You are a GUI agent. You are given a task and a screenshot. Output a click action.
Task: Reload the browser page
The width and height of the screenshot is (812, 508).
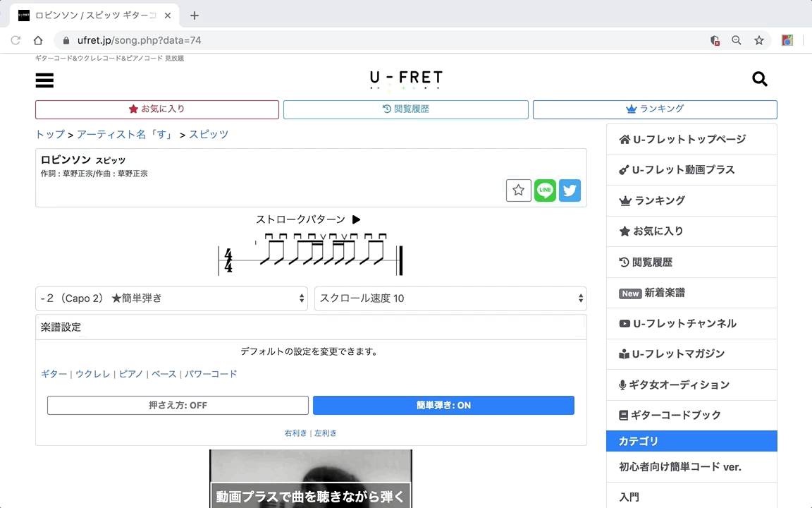(x=16, y=40)
